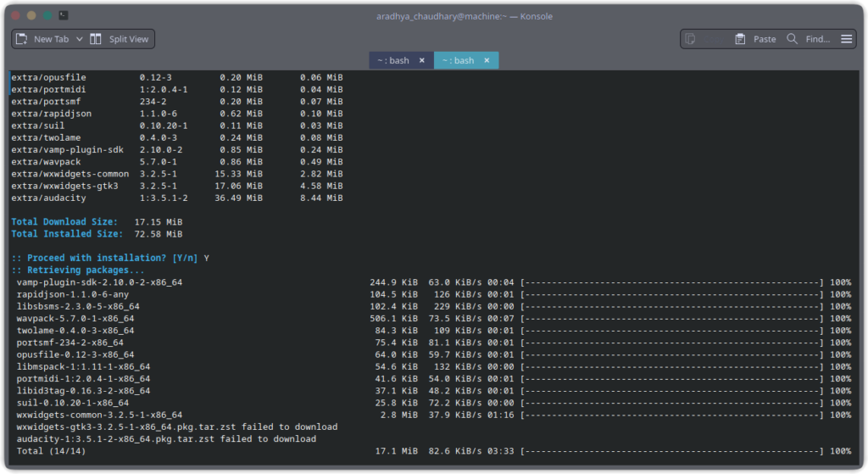Click 'extra/rapidjson' package name
Screen dimensions: 868x474
click(x=52, y=114)
